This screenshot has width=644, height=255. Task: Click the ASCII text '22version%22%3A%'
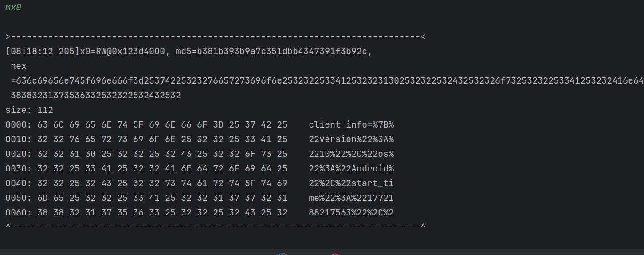351,139
